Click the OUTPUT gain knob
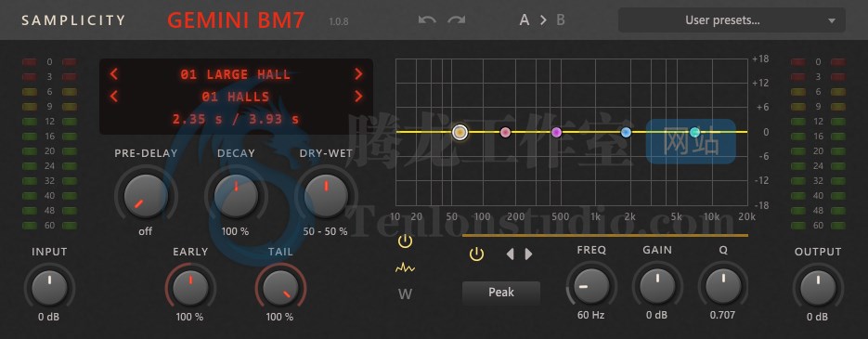Viewport: 868px width, 339px height. (818, 288)
